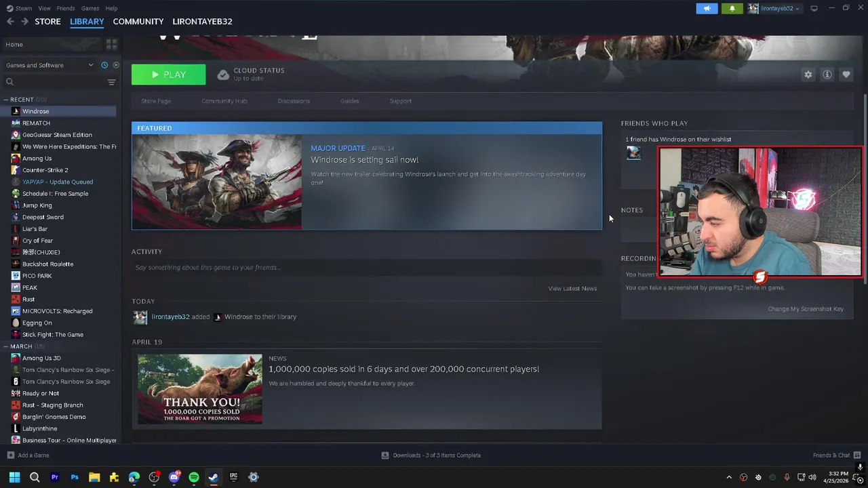The image size is (868, 488).
Task: Click the activity status text field
Action: [366, 268]
